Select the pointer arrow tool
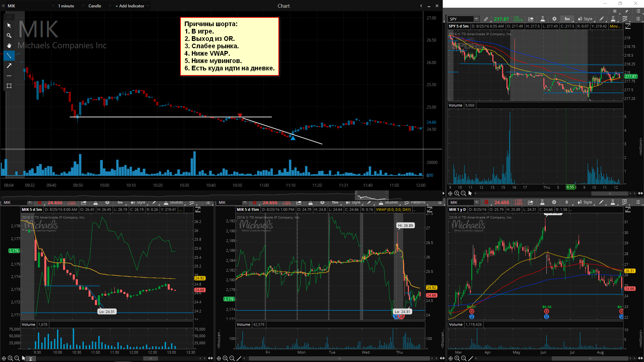This screenshot has width=644, height=362. click(x=9, y=25)
